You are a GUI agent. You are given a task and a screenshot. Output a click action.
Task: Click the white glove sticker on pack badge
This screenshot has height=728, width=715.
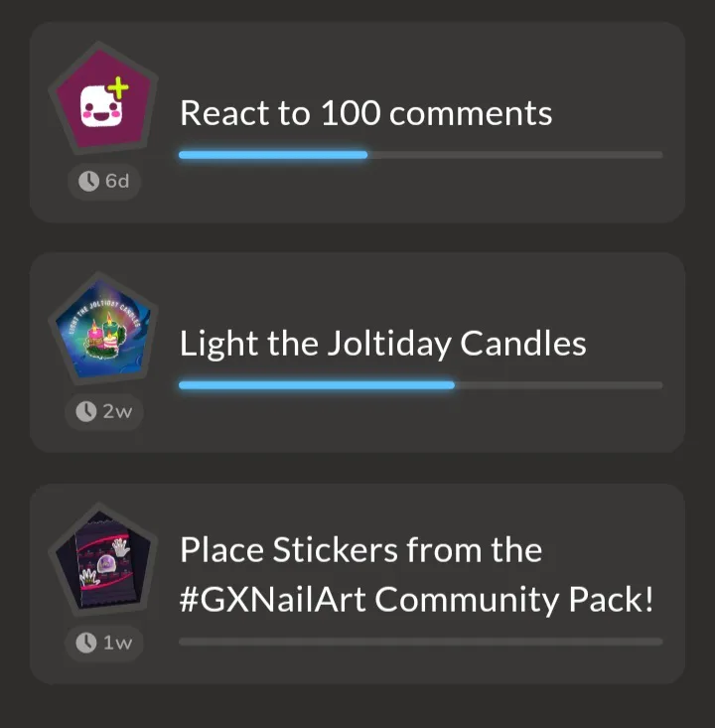pos(121,547)
